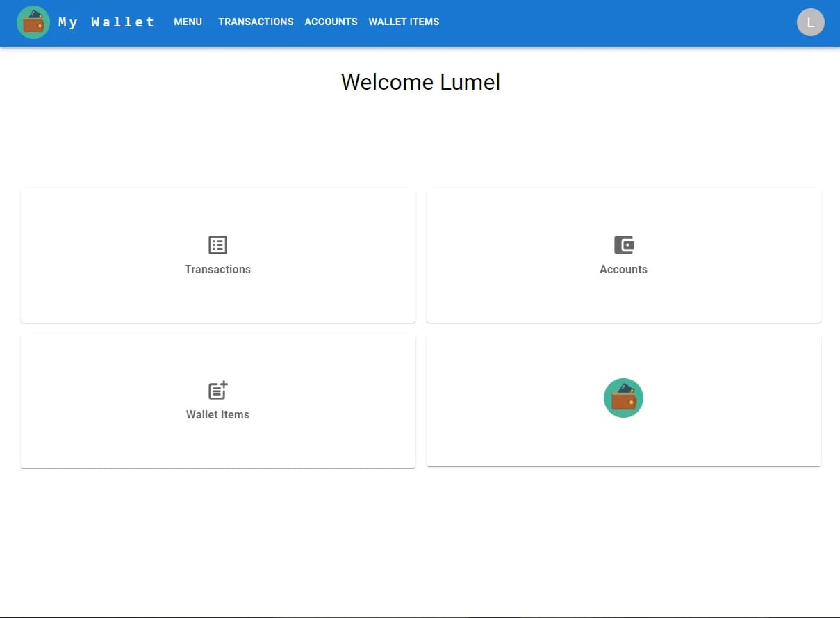Go to TRANSACTIONS in the top navigation
This screenshot has height=618, width=840.
pyautogui.click(x=256, y=22)
